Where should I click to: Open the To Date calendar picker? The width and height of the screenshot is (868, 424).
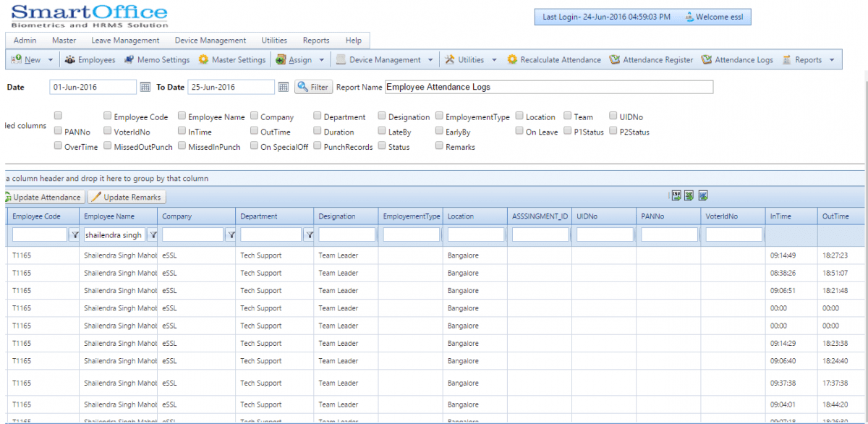click(283, 87)
